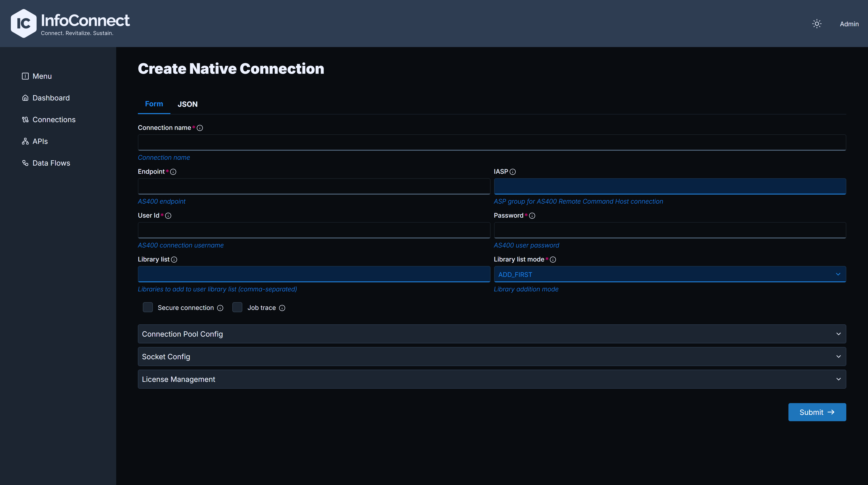
Task: Tick the Job trace checkbox
Action: (237, 307)
